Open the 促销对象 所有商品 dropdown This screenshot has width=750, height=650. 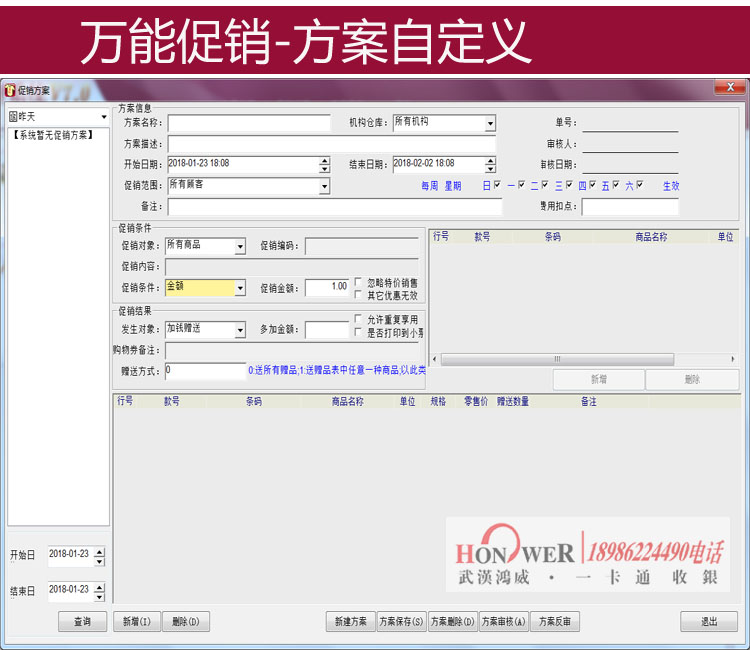tap(240, 246)
